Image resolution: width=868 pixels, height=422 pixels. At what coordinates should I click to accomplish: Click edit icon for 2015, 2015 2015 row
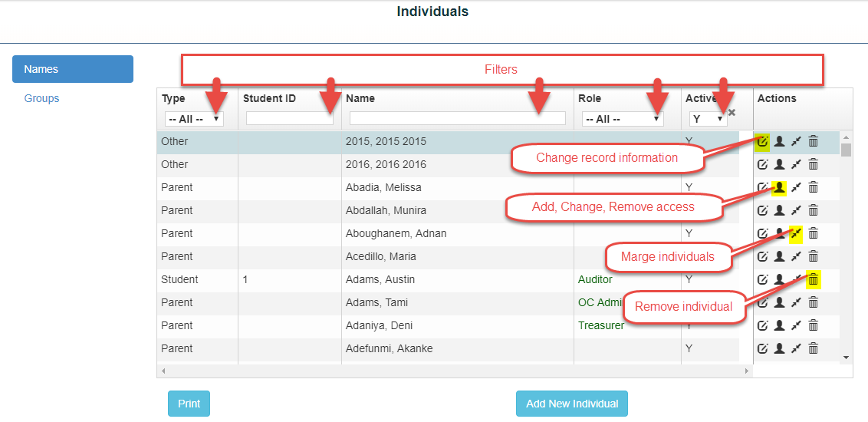[762, 141]
